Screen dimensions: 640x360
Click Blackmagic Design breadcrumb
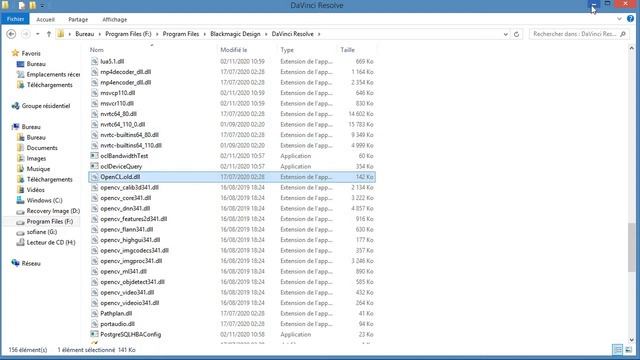(235, 34)
